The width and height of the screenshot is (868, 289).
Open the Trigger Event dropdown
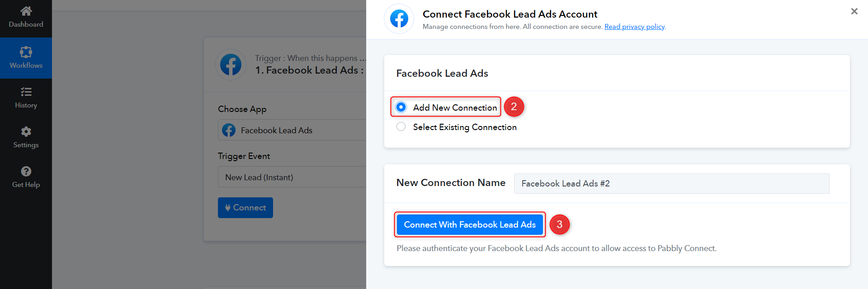coord(292,177)
